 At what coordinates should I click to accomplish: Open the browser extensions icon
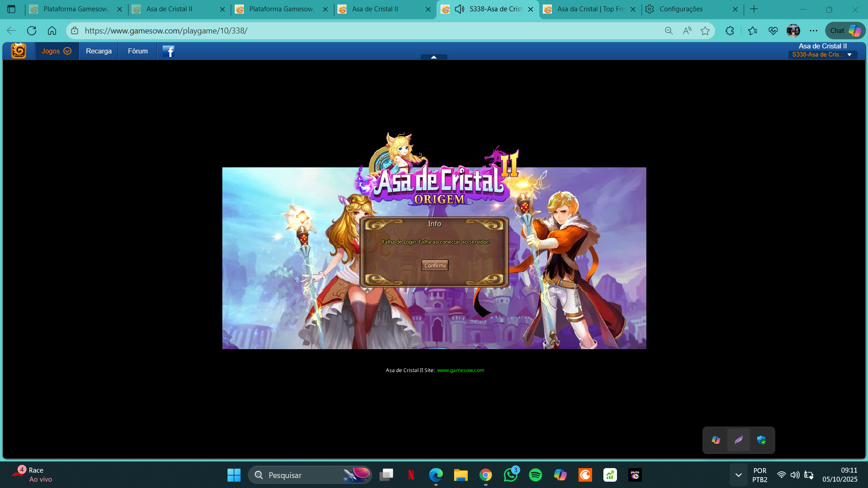click(x=730, y=31)
